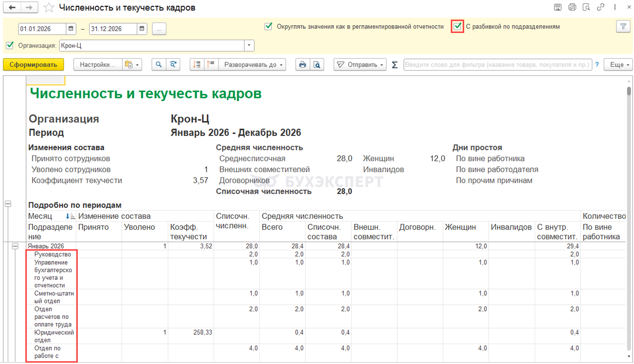Open the Настройки... settings button
634x364 pixels.
[97, 65]
